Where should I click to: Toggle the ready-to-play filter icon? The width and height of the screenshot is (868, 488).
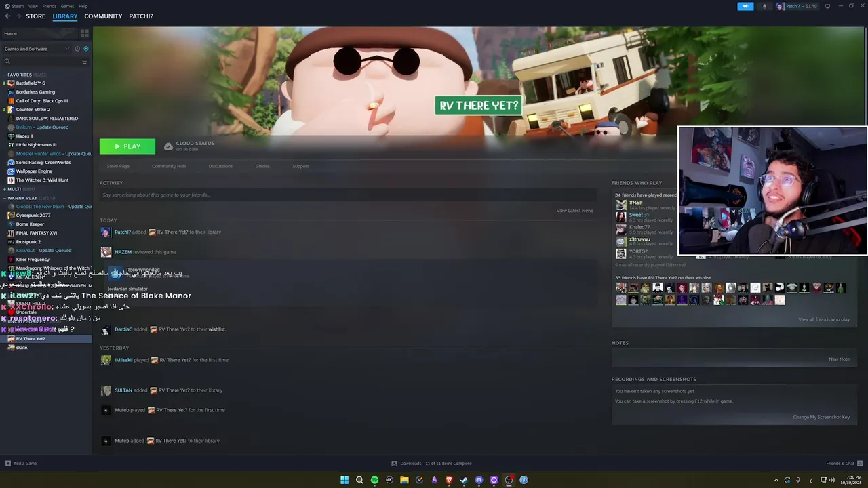point(86,49)
